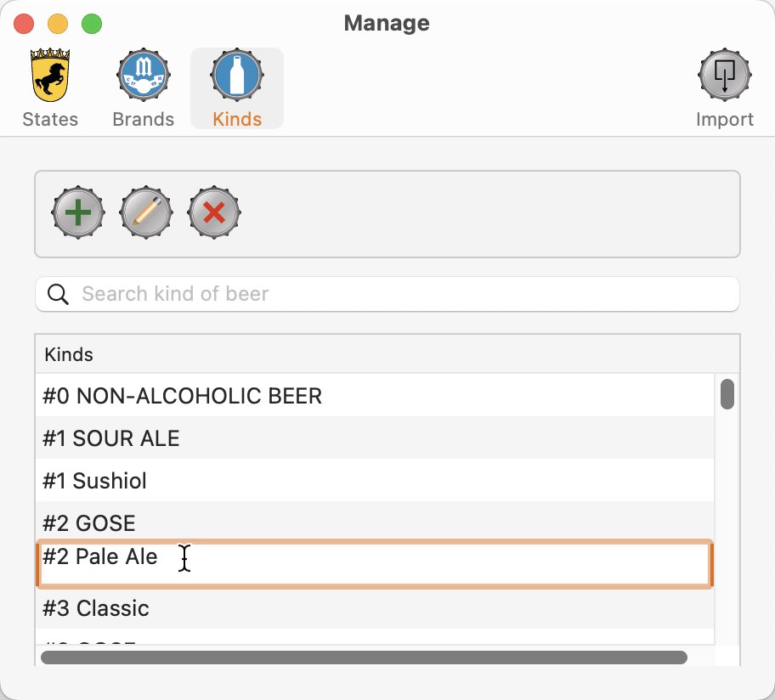Click the vertical scrollbar thumb
Screen dimensions: 775x700
click(x=727, y=394)
